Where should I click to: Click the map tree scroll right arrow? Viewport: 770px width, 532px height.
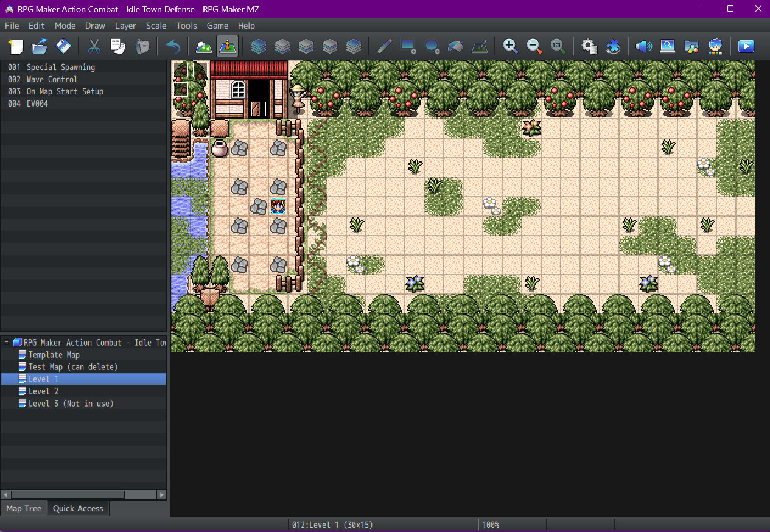(161, 495)
